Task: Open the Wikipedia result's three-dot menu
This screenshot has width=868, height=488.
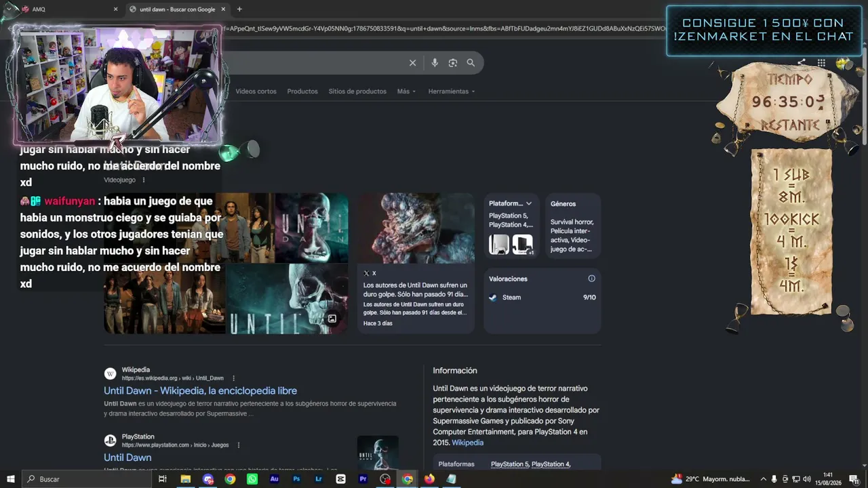Action: click(234, 378)
